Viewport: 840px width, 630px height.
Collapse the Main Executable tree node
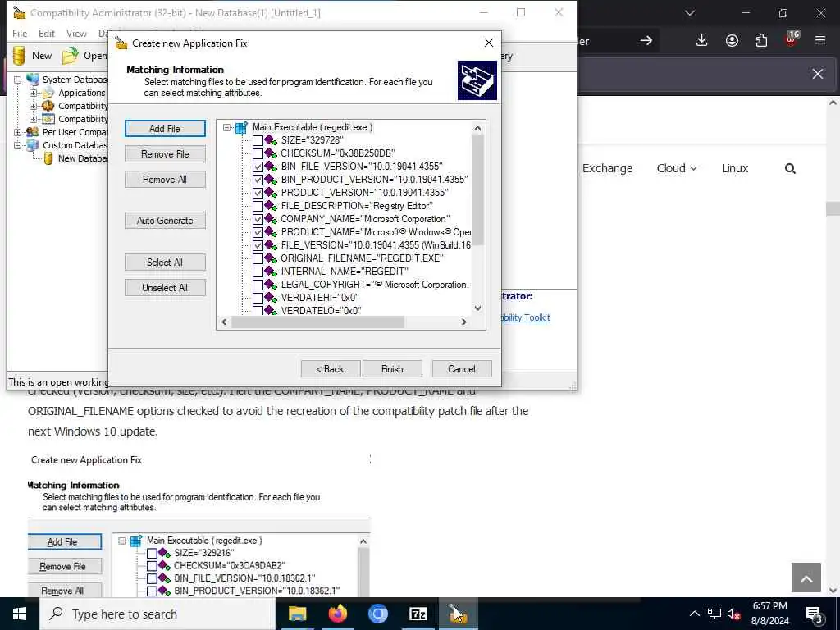[226, 127]
